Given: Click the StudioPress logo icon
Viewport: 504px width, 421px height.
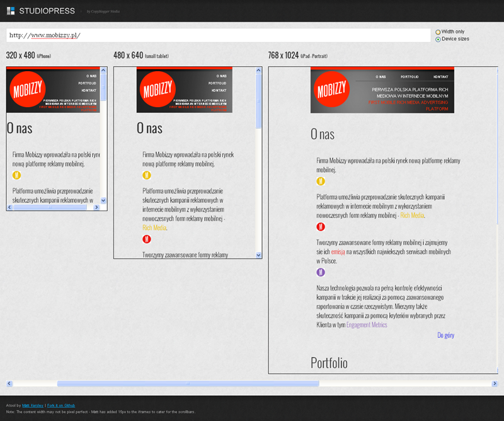Looking at the screenshot, I should [x=10, y=11].
